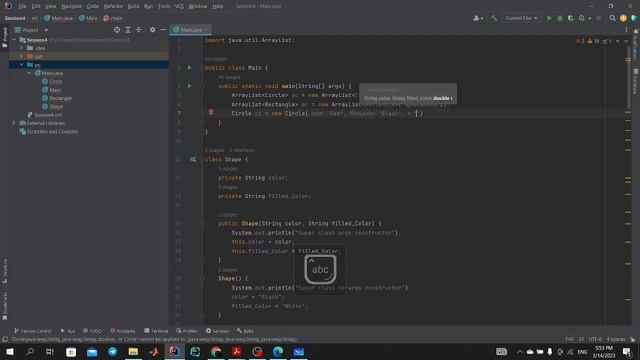Expand the out folder node

click(x=22, y=56)
